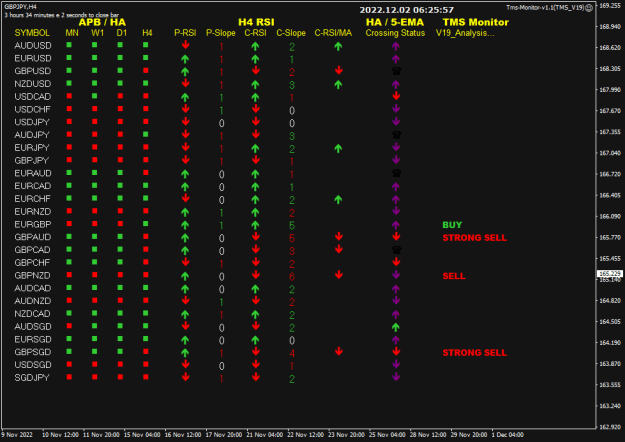Click the EURJPY C-RSI/MA green up arrow
625x442 pixels.
(338, 149)
